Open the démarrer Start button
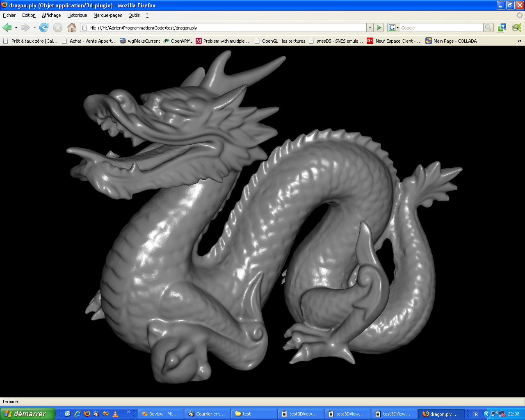The image size is (525, 420). point(27,414)
